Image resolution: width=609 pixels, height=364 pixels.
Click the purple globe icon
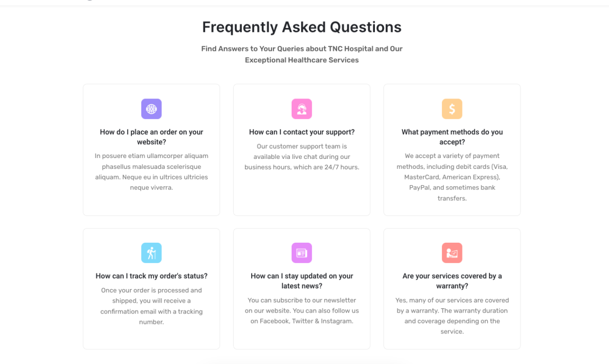tap(151, 109)
